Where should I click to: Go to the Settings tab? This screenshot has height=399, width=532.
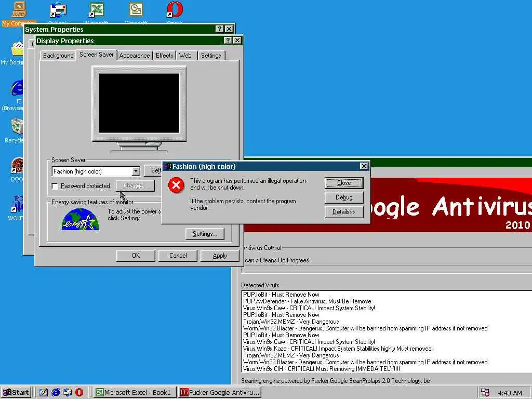point(211,56)
